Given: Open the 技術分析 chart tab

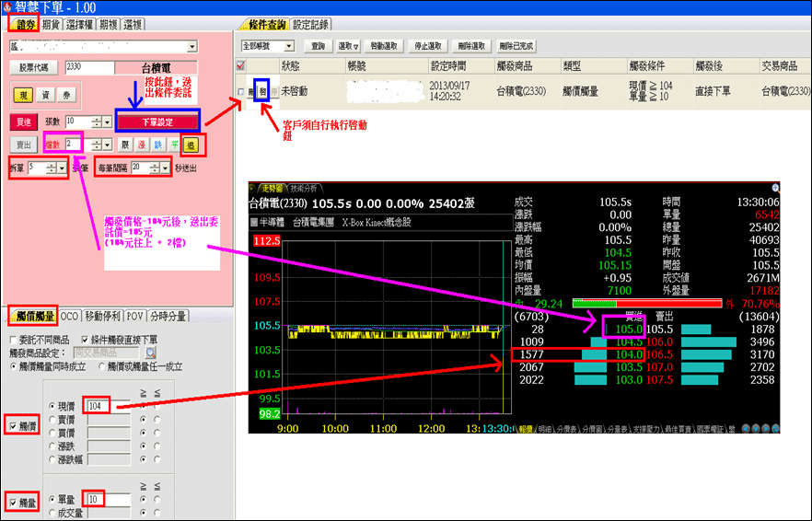Looking at the screenshot, I should [x=304, y=188].
